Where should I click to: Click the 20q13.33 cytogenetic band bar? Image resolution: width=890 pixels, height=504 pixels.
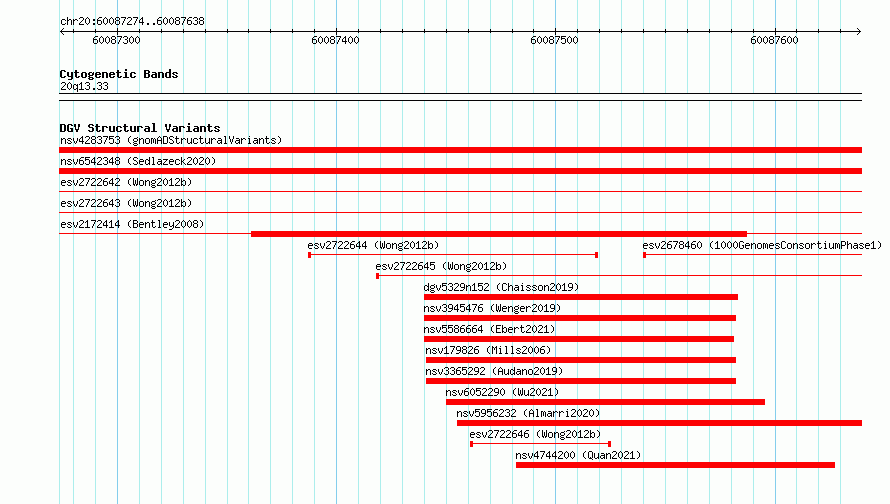pos(460,97)
